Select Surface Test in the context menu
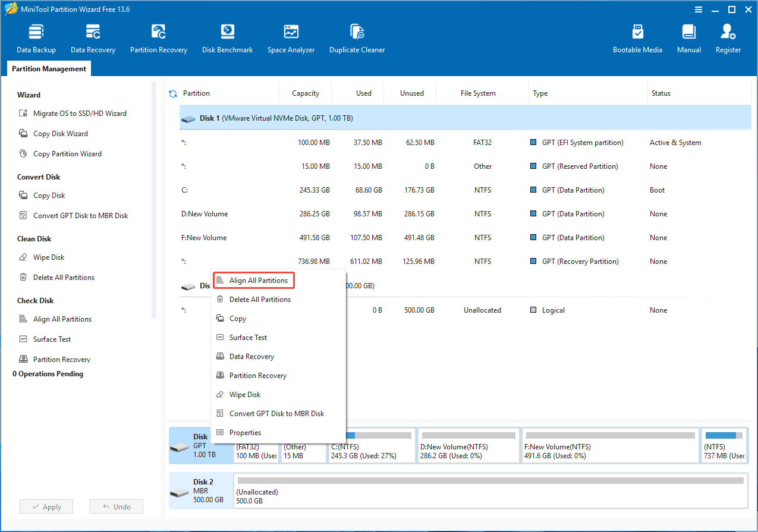Image resolution: width=758 pixels, height=532 pixels. 278,338
